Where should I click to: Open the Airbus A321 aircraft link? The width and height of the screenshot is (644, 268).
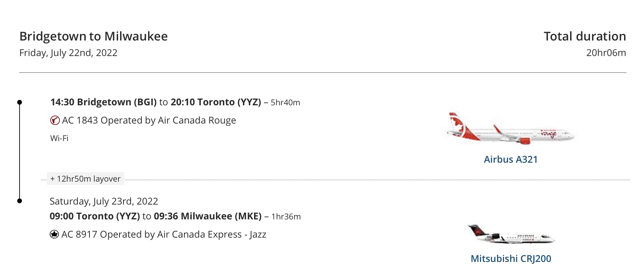pos(511,159)
